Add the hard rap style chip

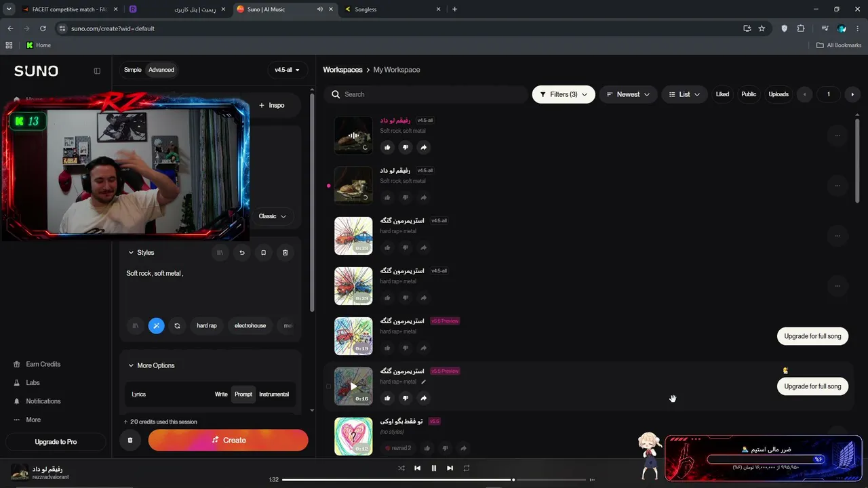[207, 326]
